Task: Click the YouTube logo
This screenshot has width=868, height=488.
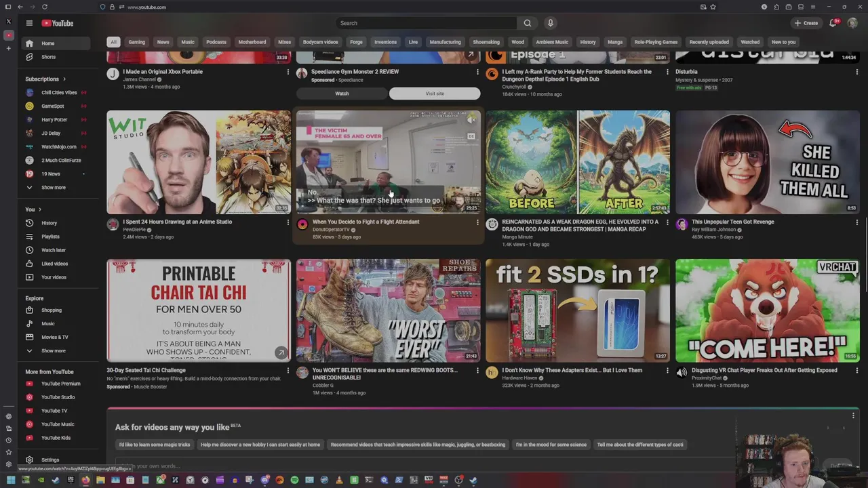Action: pyautogui.click(x=58, y=23)
